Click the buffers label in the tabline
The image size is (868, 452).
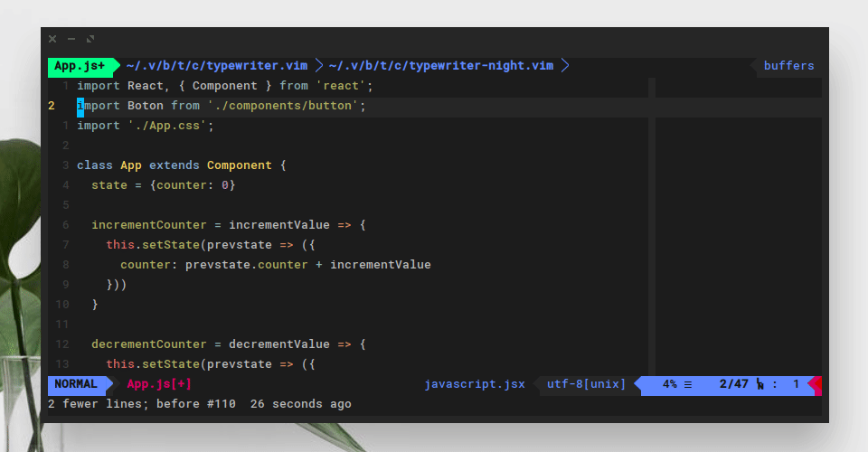pos(788,66)
